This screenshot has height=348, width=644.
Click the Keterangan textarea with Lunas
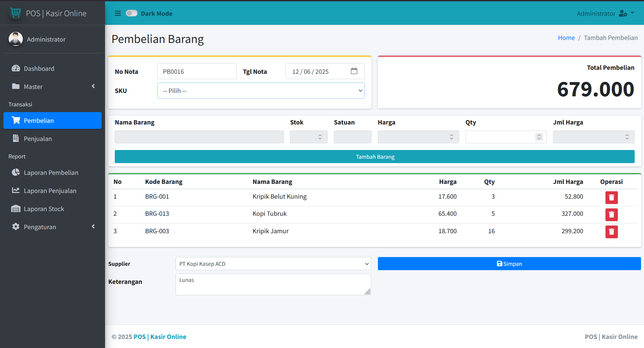tap(273, 285)
